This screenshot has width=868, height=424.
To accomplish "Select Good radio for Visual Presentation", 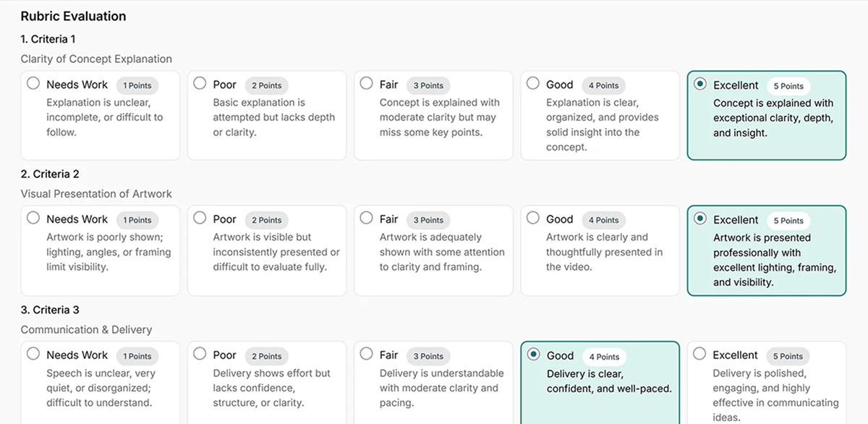I will point(533,218).
